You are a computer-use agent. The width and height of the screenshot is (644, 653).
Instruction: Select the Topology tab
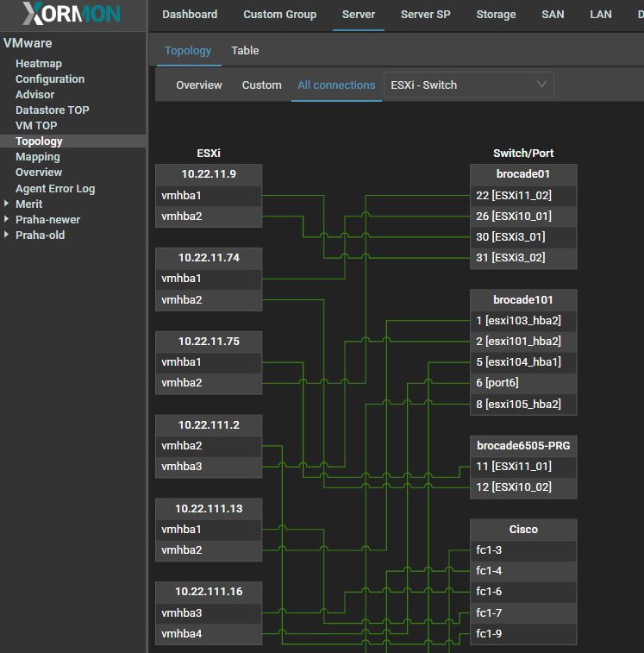(x=188, y=51)
